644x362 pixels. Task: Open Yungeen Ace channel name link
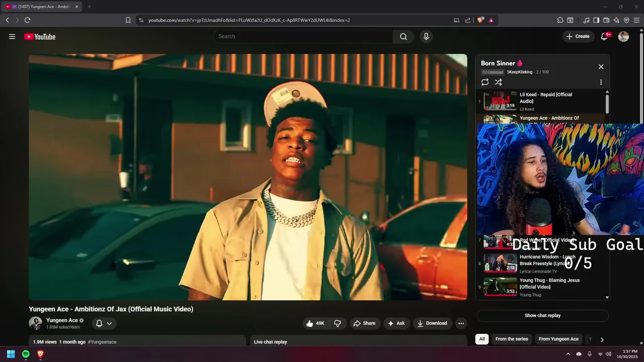point(62,320)
